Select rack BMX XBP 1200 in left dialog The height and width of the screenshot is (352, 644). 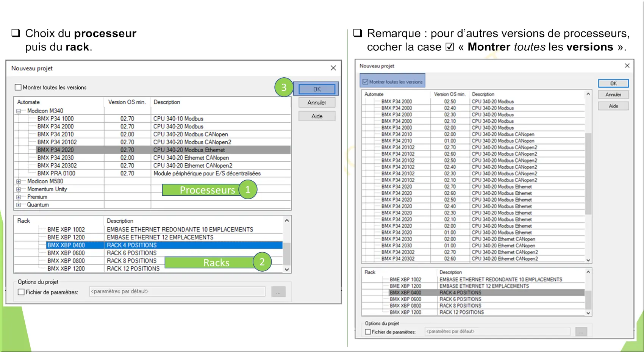pos(66,268)
